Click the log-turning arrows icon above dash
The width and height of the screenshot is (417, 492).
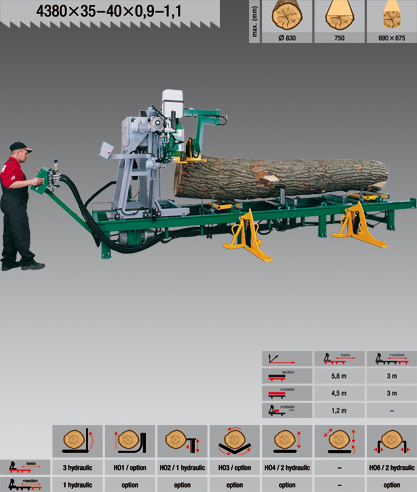point(339,441)
